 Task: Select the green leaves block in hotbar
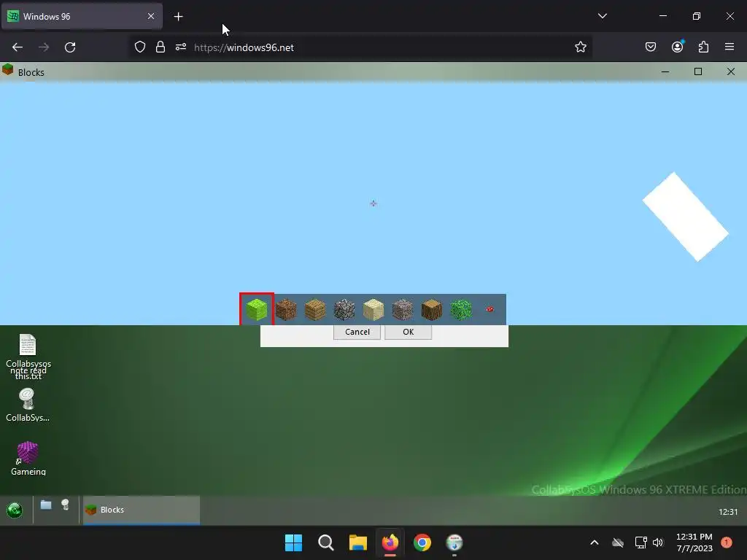pyautogui.click(x=461, y=309)
